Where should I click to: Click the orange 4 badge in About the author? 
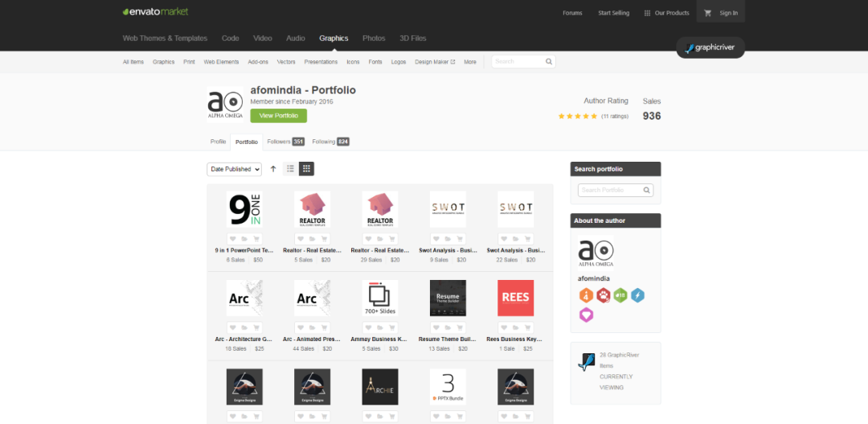[x=586, y=295]
